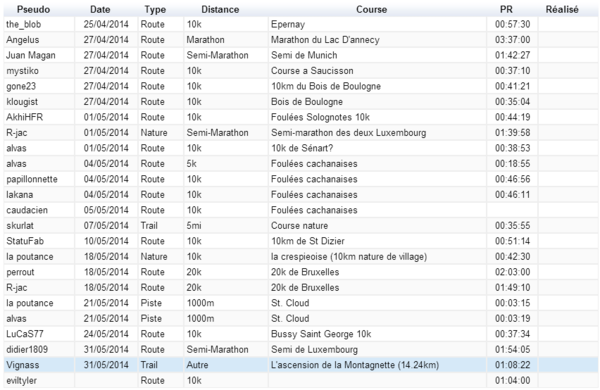Click the Course column header
Screen dimensions: 600x390
(372, 9)
